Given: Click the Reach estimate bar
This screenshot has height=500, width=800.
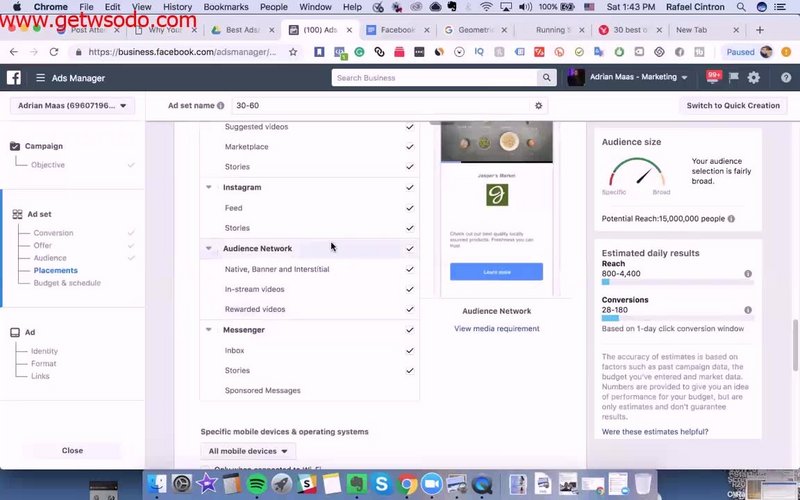Looking at the screenshot, I should pyautogui.click(x=677, y=282).
